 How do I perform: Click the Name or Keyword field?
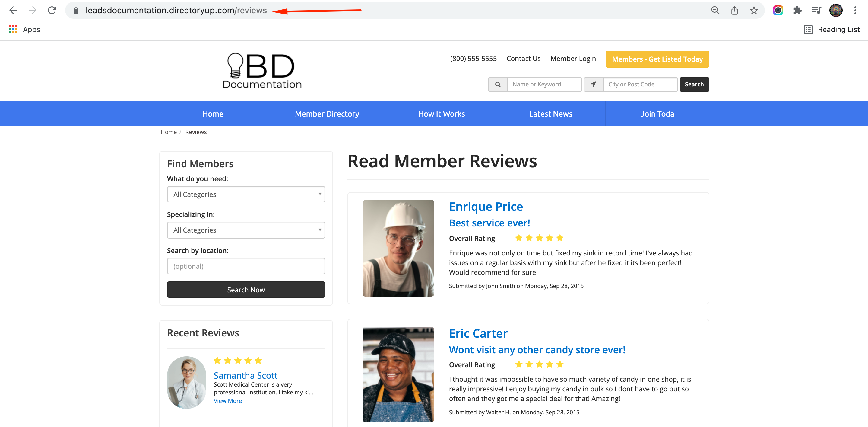pos(544,84)
